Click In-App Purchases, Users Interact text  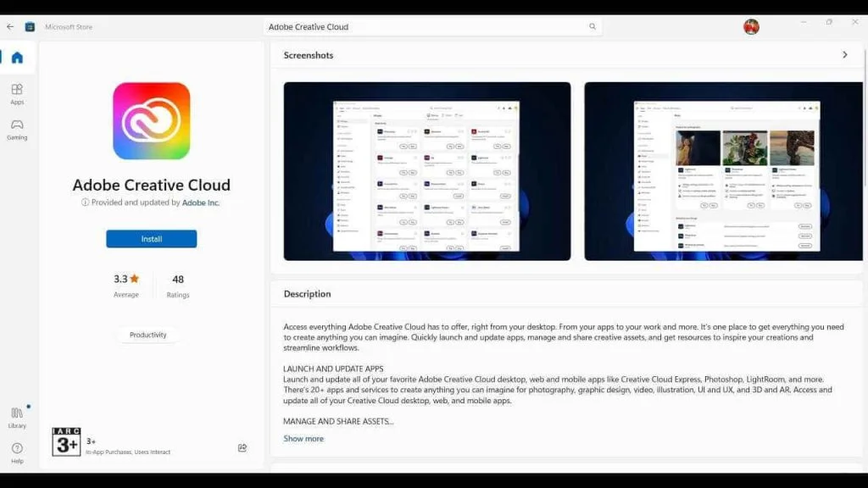tap(128, 452)
